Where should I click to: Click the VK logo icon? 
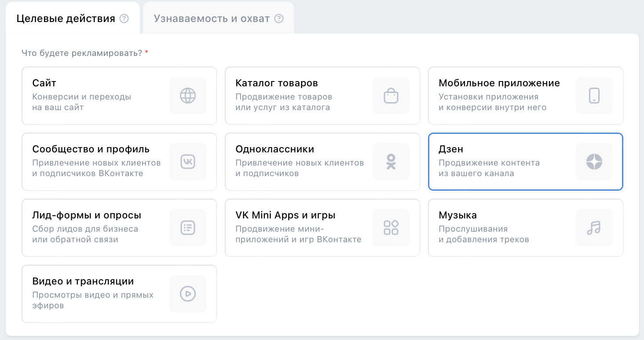[x=188, y=162]
